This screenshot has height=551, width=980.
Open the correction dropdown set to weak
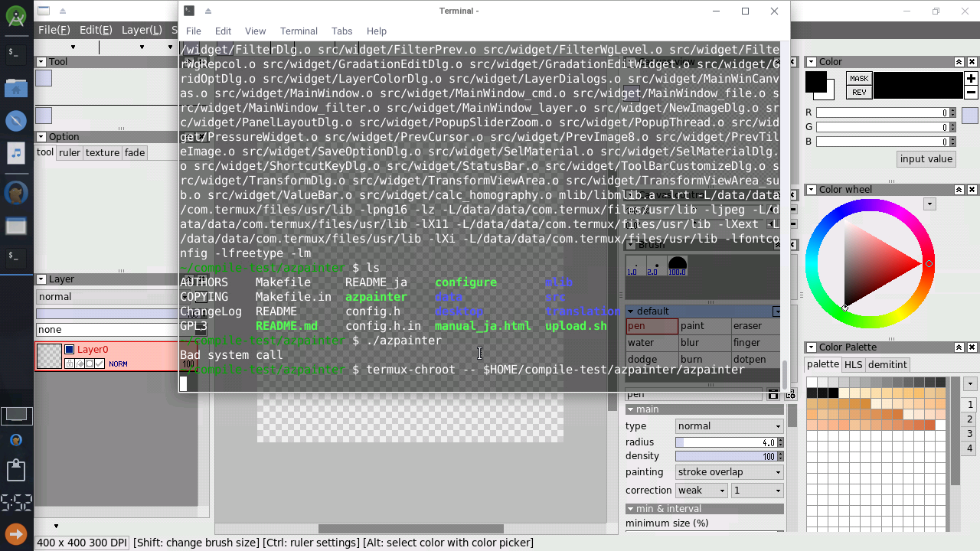pyautogui.click(x=701, y=491)
